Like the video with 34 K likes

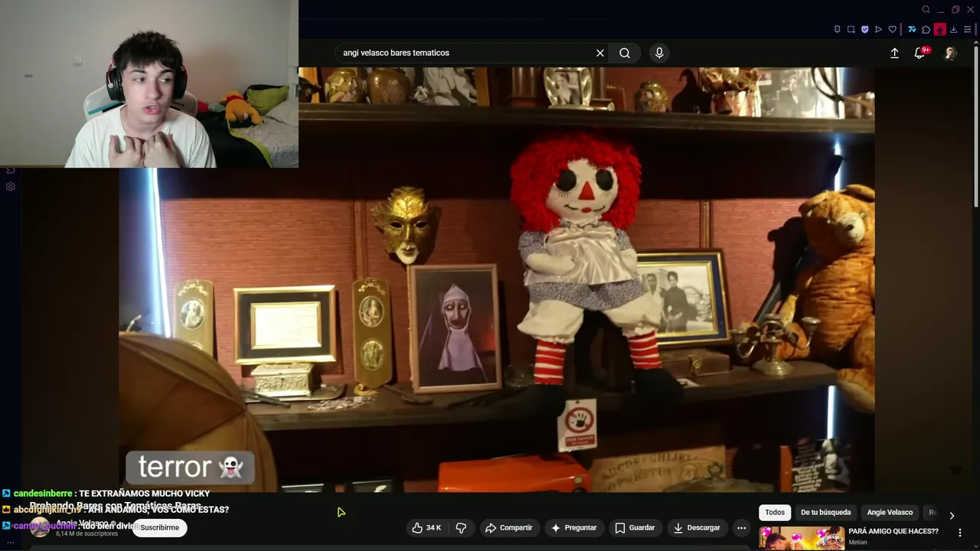426,527
